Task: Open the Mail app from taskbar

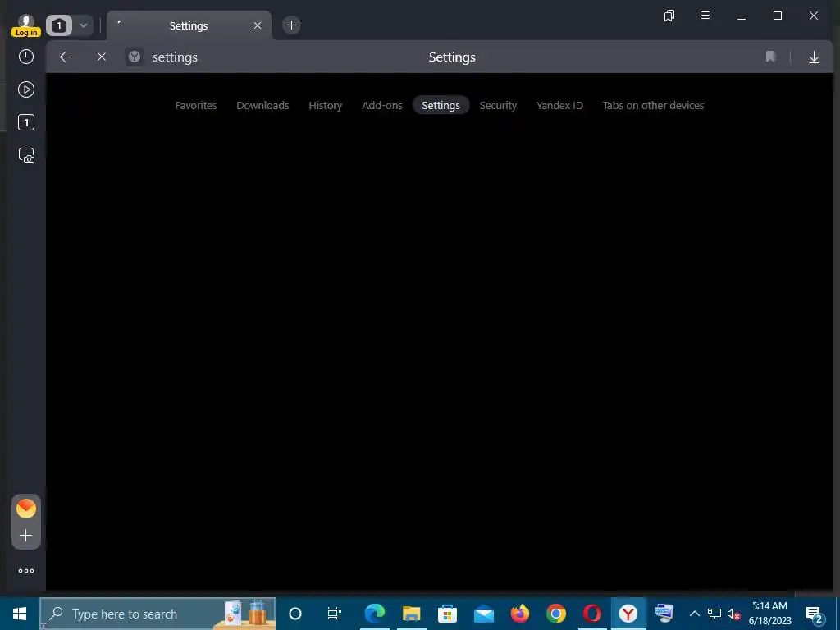Action: 484,614
